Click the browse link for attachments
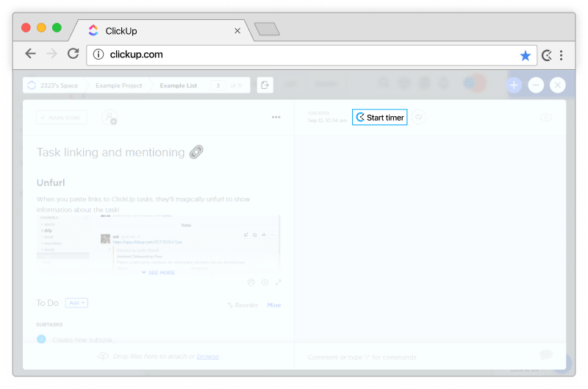Viewport: 588px width, 389px height. point(208,357)
